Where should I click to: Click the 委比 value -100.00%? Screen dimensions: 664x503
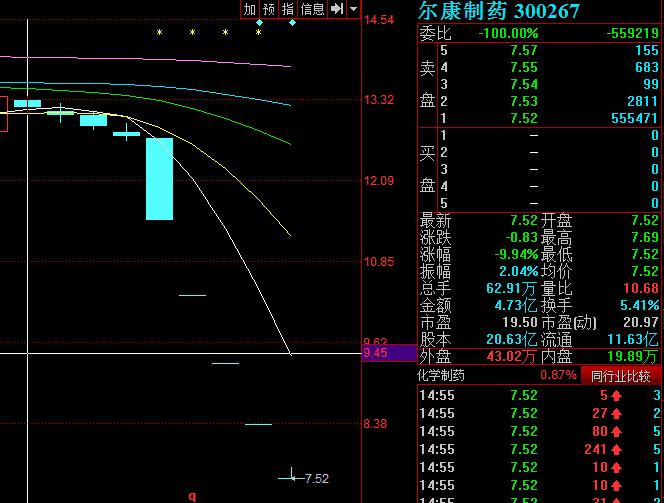(x=508, y=33)
